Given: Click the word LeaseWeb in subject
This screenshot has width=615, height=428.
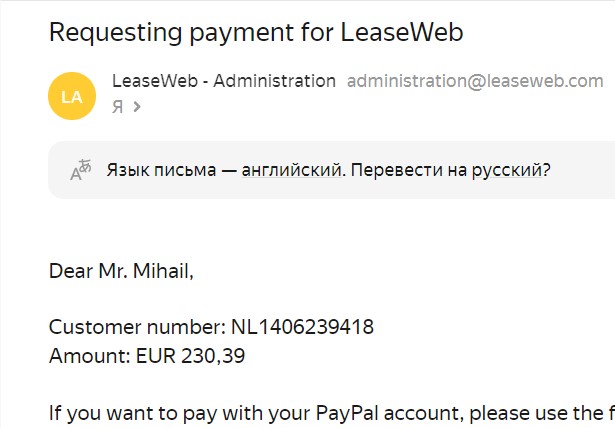Looking at the screenshot, I should (x=413, y=31).
